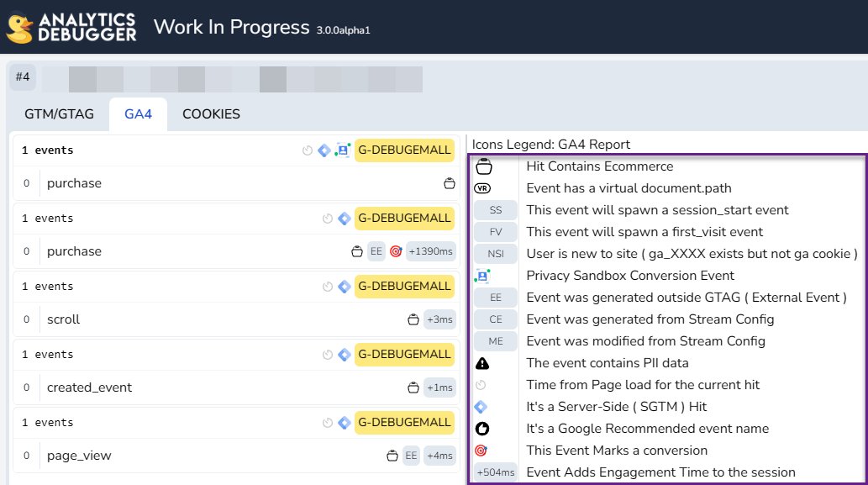The image size is (868, 485).
Task: Click the CE legend badge
Action: pos(496,319)
